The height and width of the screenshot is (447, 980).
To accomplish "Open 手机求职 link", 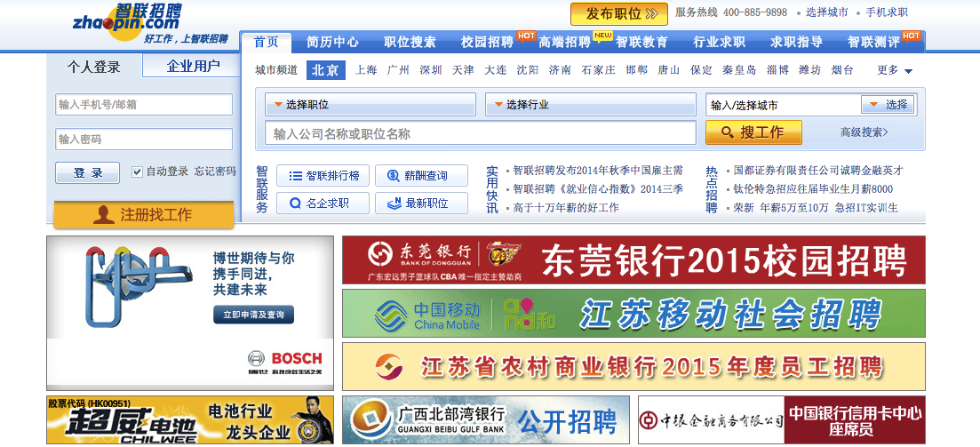I will point(886,12).
